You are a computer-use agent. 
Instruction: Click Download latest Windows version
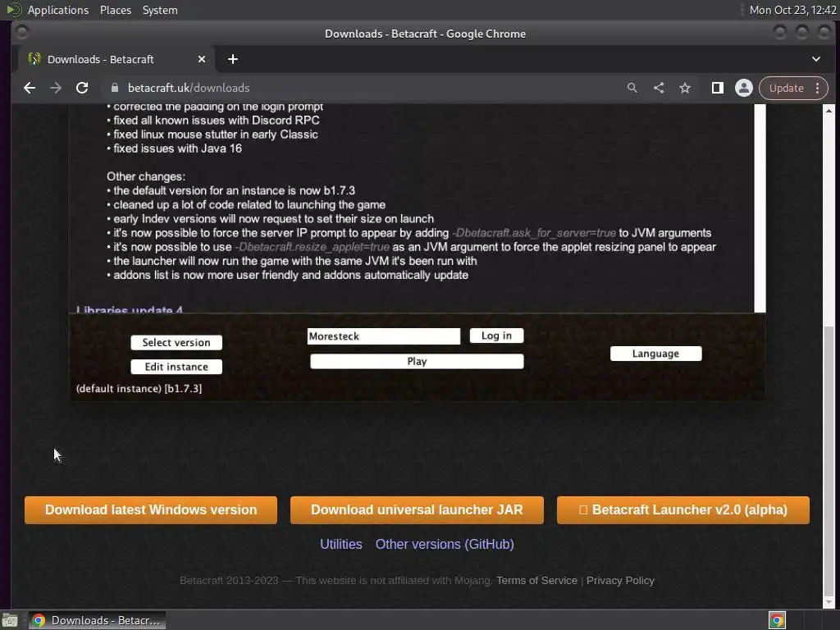click(151, 509)
